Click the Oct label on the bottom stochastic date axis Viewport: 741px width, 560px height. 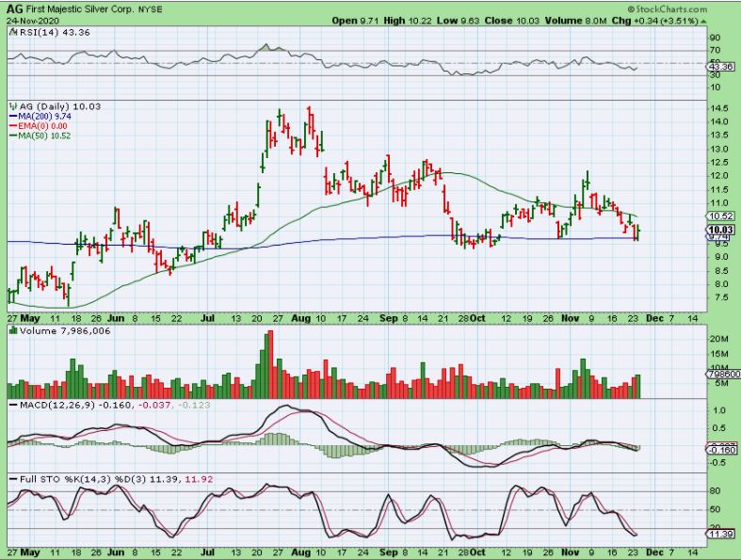(x=477, y=552)
